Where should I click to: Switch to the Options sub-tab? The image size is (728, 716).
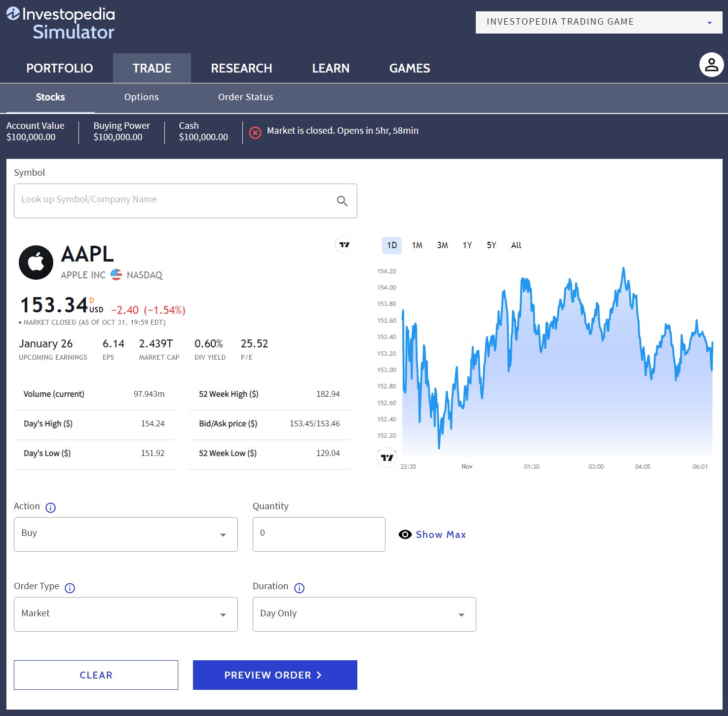click(142, 97)
